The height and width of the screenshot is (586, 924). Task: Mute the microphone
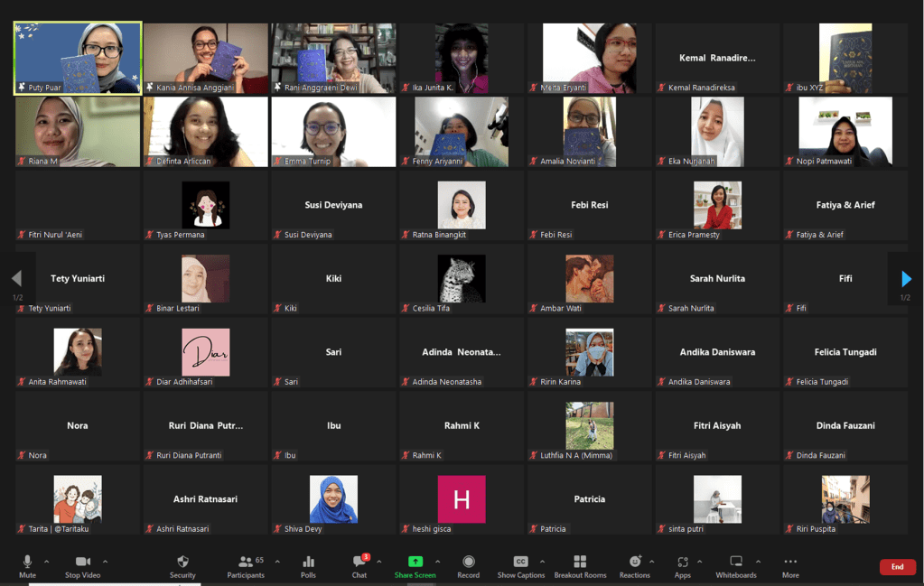click(x=27, y=566)
